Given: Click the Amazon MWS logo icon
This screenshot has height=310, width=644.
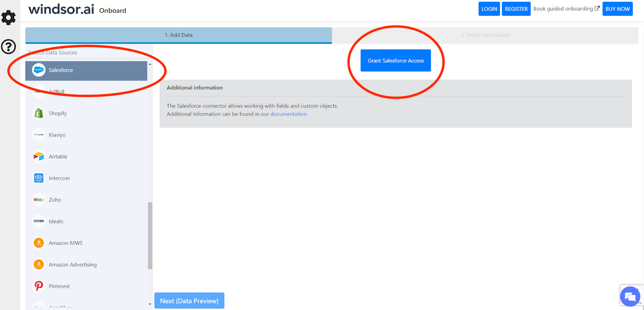Looking at the screenshot, I should coord(39,243).
